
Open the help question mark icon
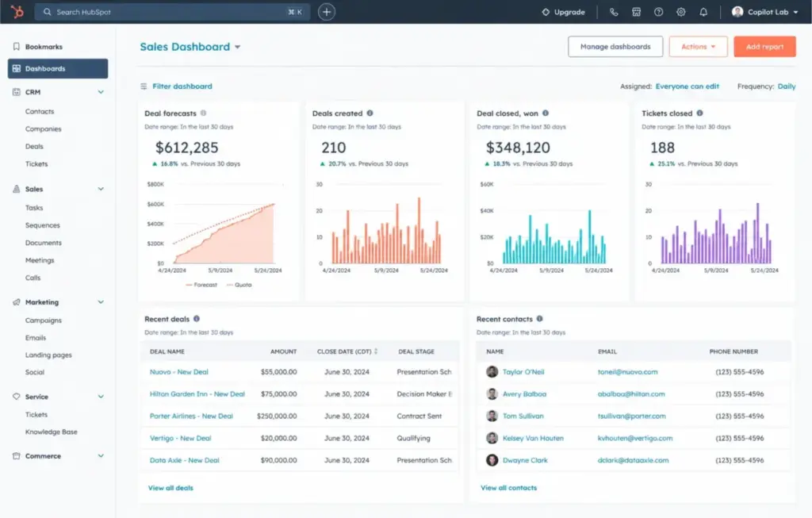pos(658,12)
